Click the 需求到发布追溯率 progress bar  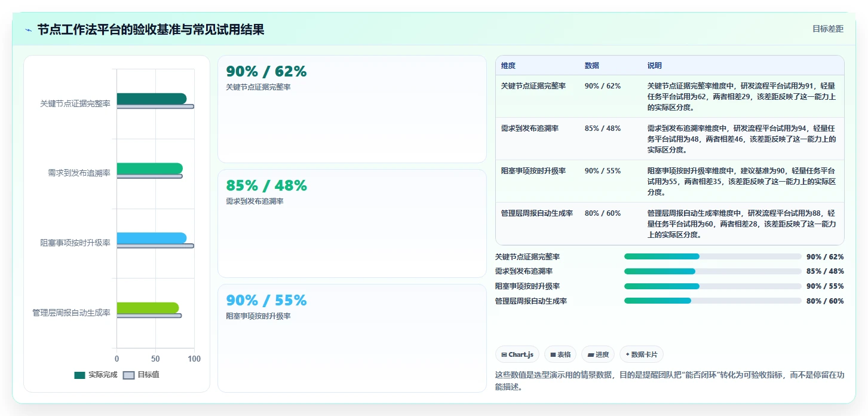click(x=713, y=271)
